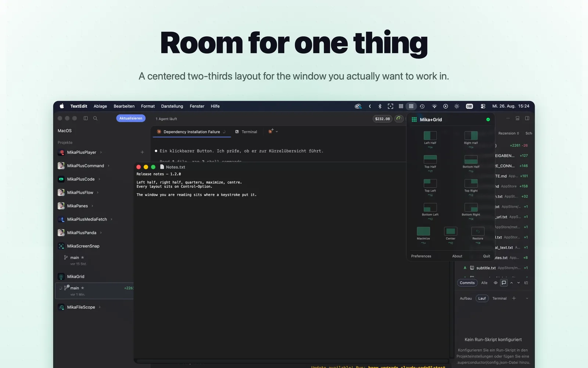Switch to the Terminal tab beside Dependency tab
Screen dimensions: 588x368
[246, 132]
